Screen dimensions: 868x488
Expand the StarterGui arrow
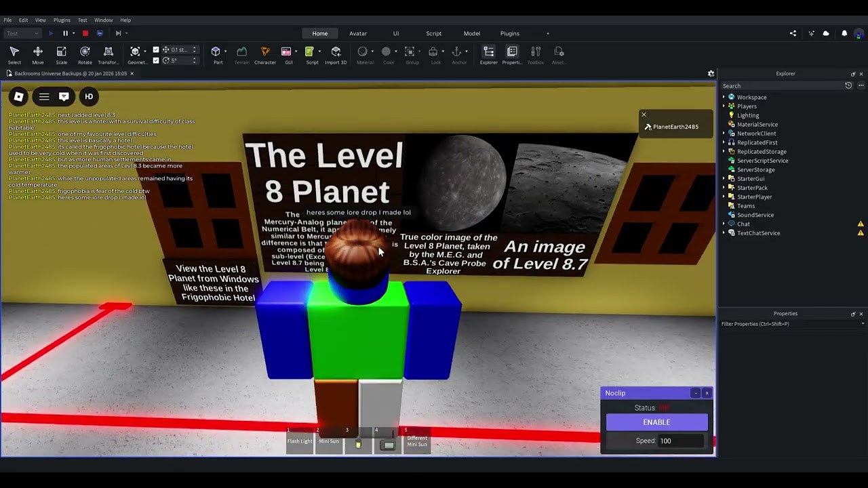click(x=724, y=179)
